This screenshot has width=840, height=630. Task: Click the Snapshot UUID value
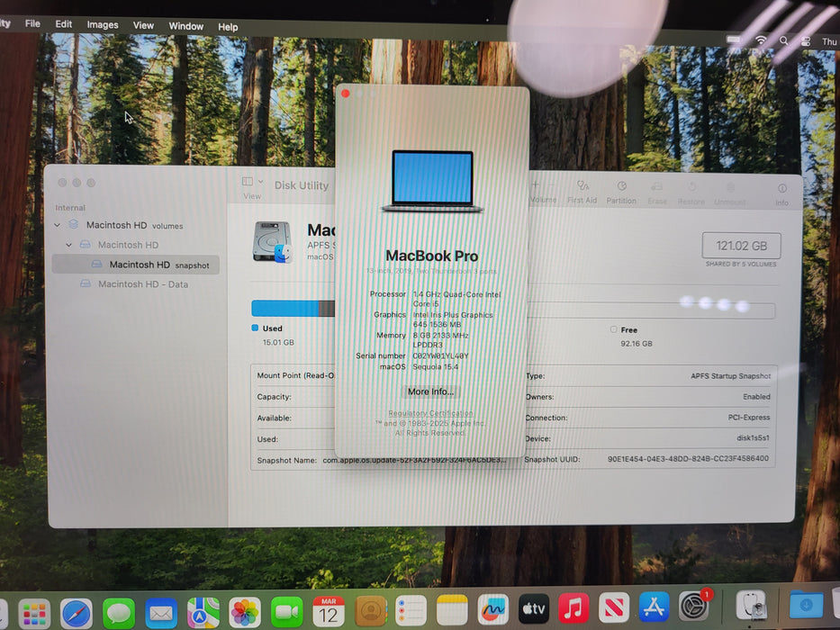tap(688, 459)
